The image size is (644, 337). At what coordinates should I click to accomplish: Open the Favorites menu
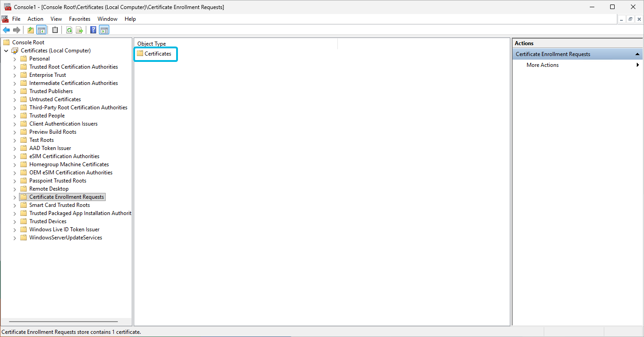[x=79, y=19]
